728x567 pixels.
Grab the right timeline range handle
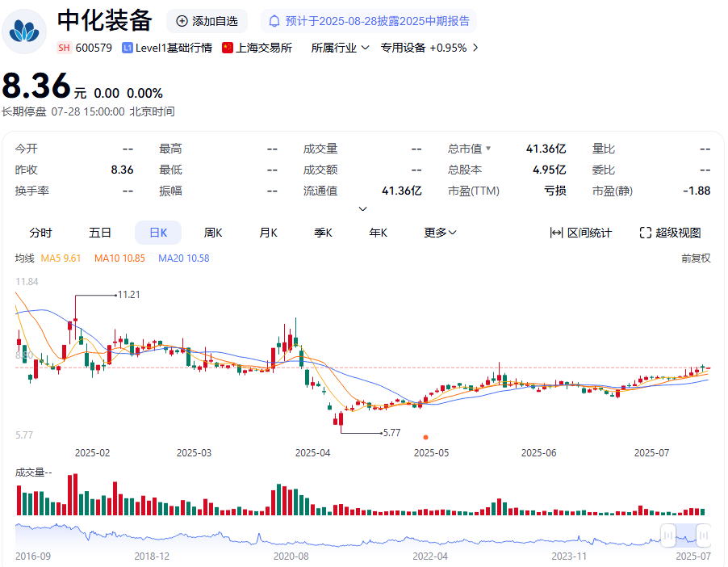[704, 535]
